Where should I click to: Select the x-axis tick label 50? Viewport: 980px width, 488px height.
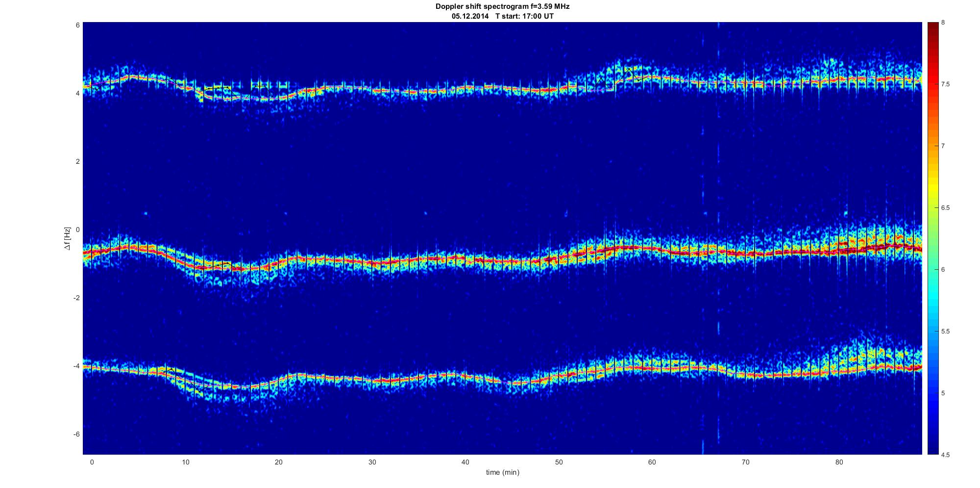coord(559,462)
